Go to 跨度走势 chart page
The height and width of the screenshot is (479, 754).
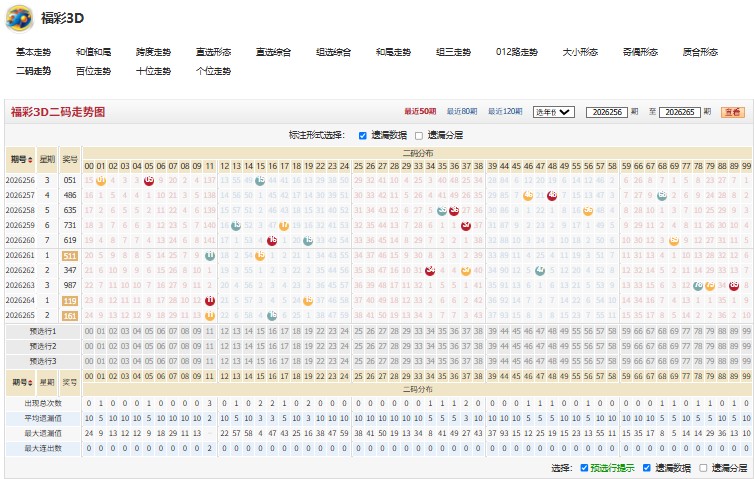tap(153, 52)
